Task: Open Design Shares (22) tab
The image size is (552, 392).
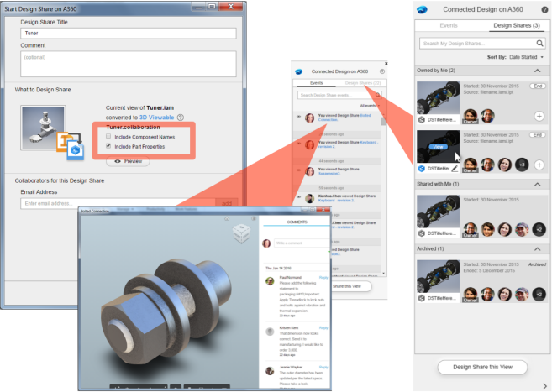Action: tap(363, 83)
